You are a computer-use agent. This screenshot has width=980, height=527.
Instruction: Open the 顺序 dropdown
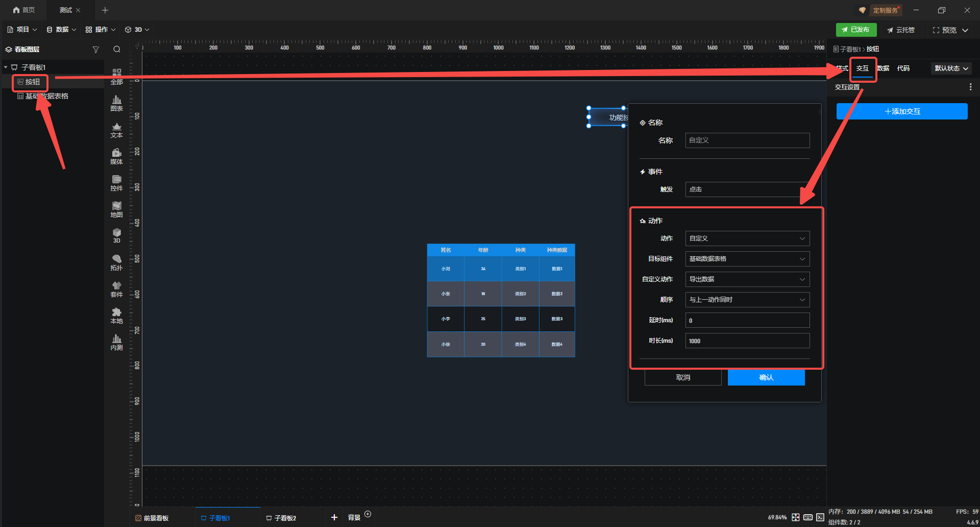point(747,300)
